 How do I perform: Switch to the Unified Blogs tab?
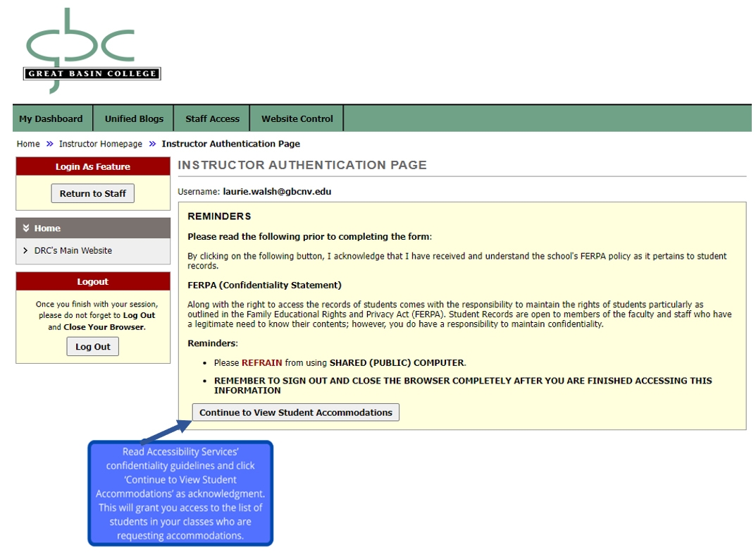pyautogui.click(x=134, y=118)
